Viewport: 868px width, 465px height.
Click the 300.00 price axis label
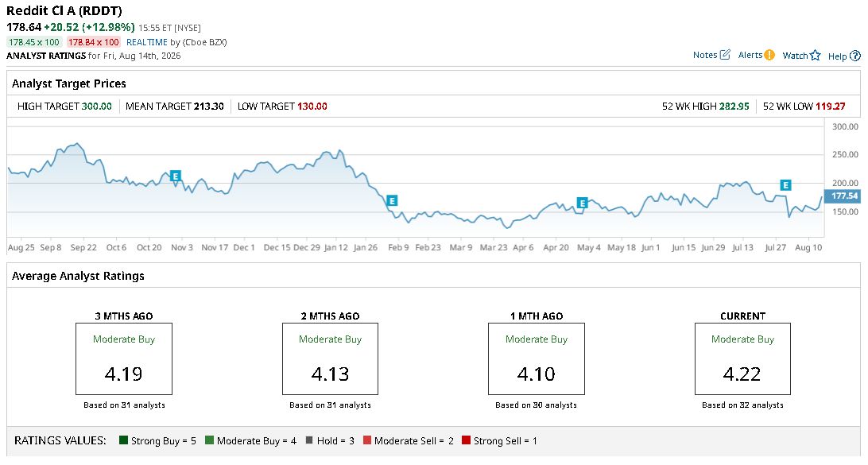(x=845, y=126)
